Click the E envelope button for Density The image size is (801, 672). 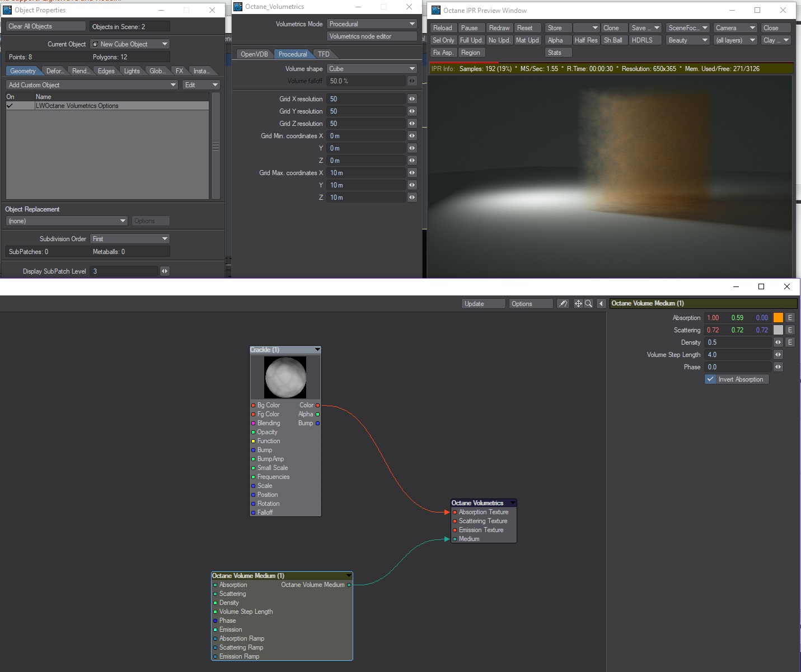pos(790,342)
